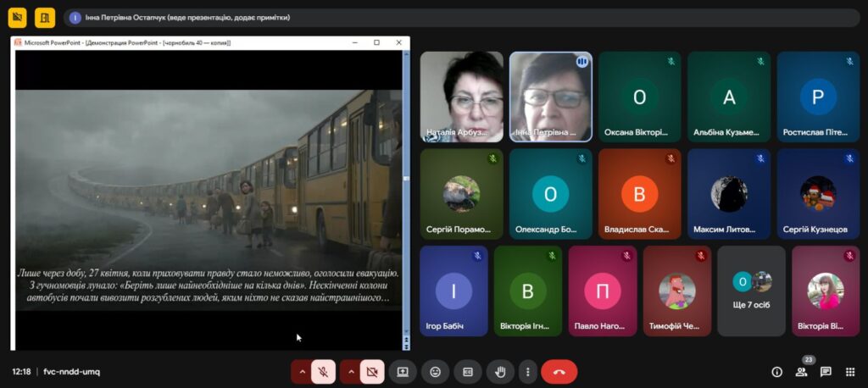This screenshot has height=388, width=868.
Task: Leave the call with red hang-up button
Action: coord(559,371)
